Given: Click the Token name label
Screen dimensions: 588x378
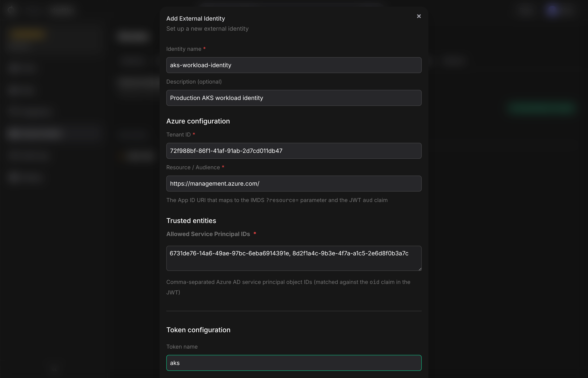Looking at the screenshot, I should tap(182, 347).
